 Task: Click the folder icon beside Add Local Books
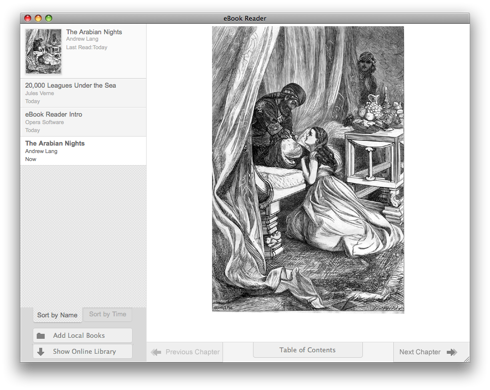tap(41, 336)
